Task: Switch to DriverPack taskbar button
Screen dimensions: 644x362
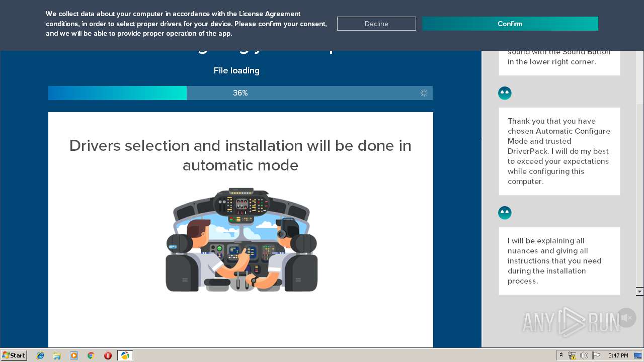Action: 125,355
